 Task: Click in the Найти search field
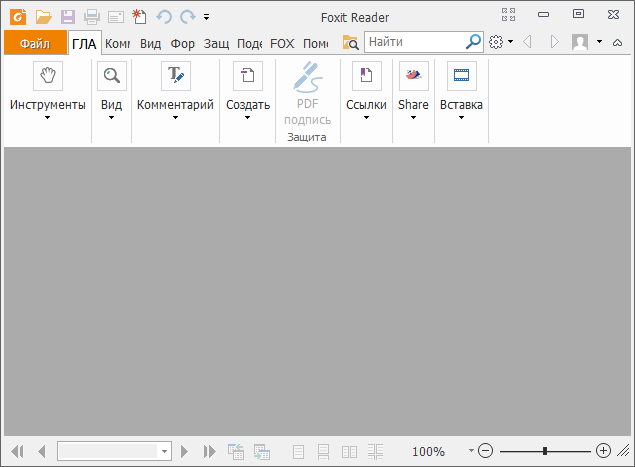click(x=414, y=42)
